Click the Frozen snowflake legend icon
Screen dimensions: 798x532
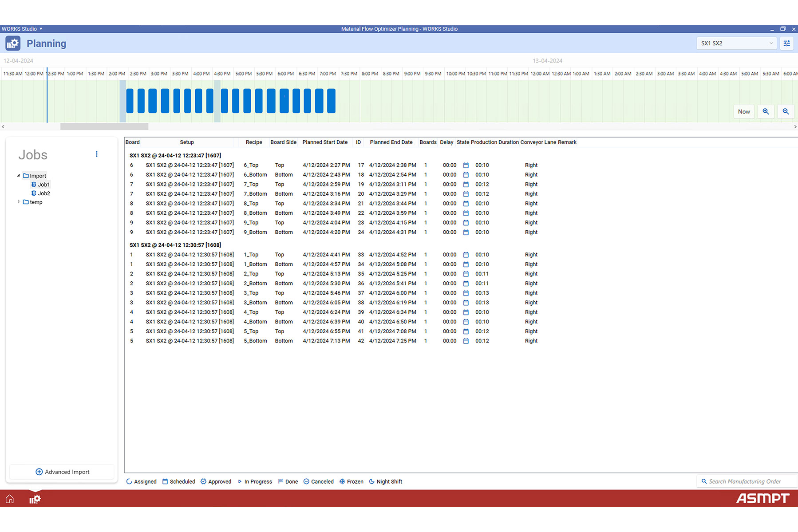tap(342, 482)
